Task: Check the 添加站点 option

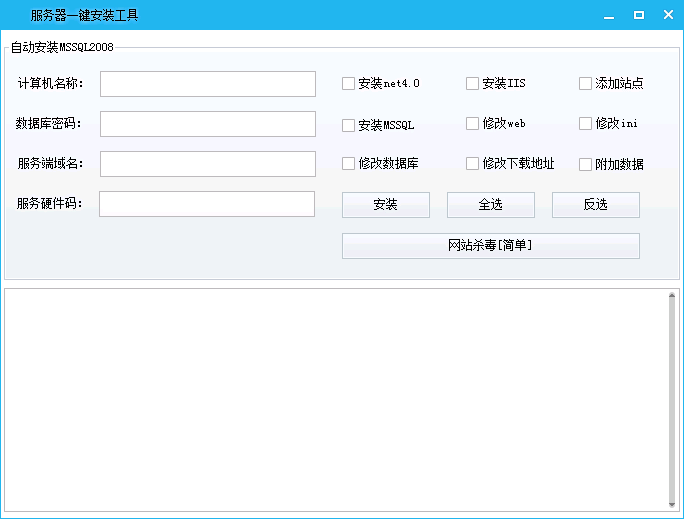Action: point(586,84)
